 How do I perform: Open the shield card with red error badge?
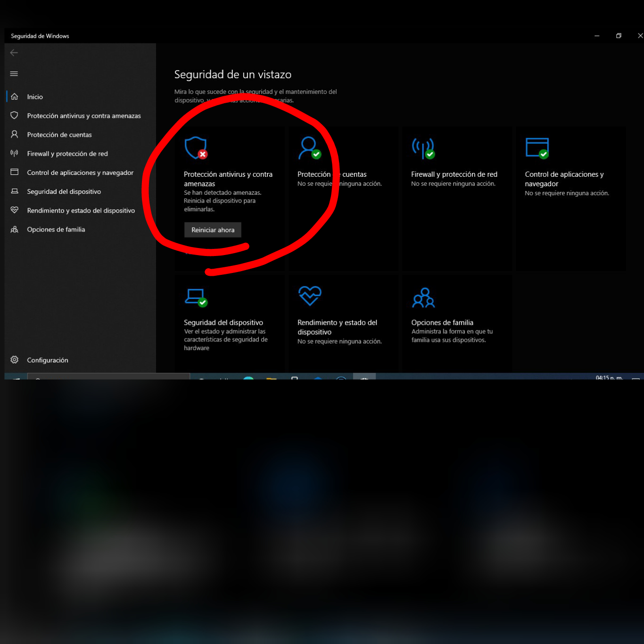pos(230,198)
